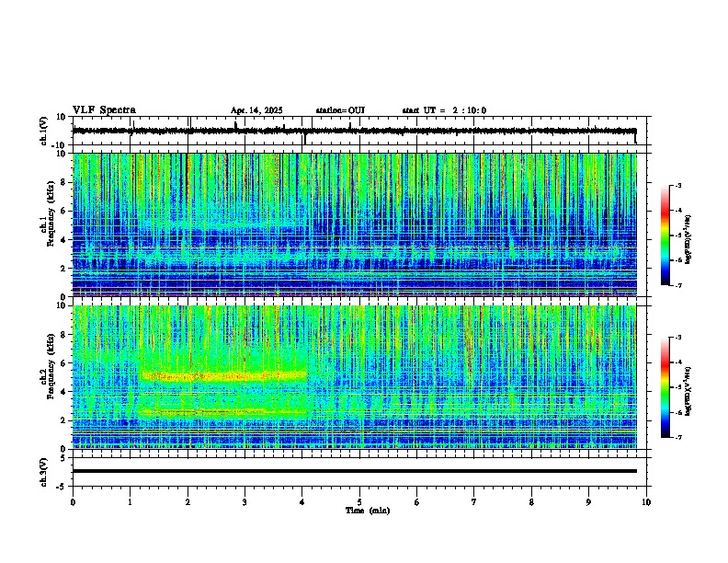Select the ch.2 spectrogram color bar
Image resolution: width=728 pixels, height=563 pixels.
pos(665,387)
